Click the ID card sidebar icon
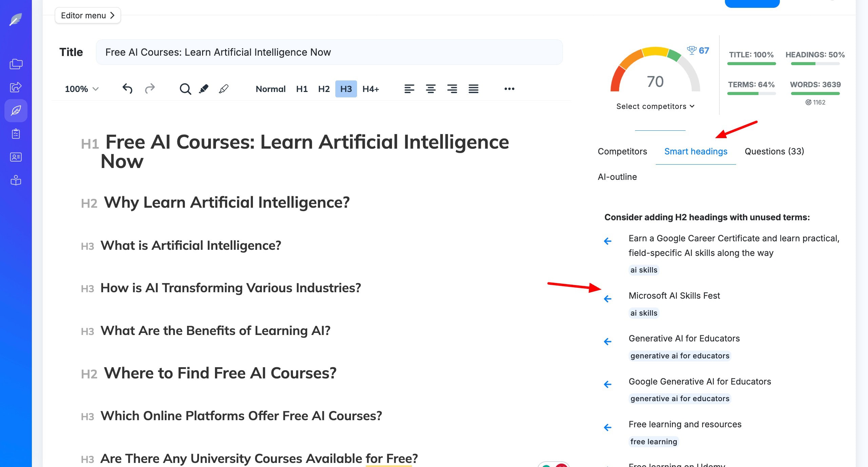Viewport: 868px width, 467px height. pos(16,157)
